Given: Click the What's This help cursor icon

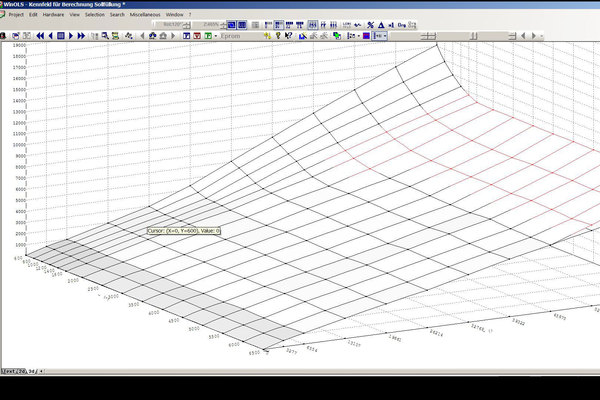Looking at the screenshot, I should [x=289, y=35].
